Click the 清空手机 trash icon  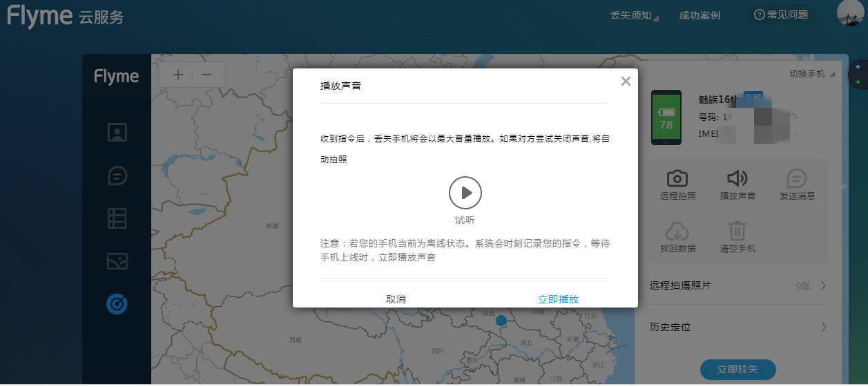click(737, 231)
